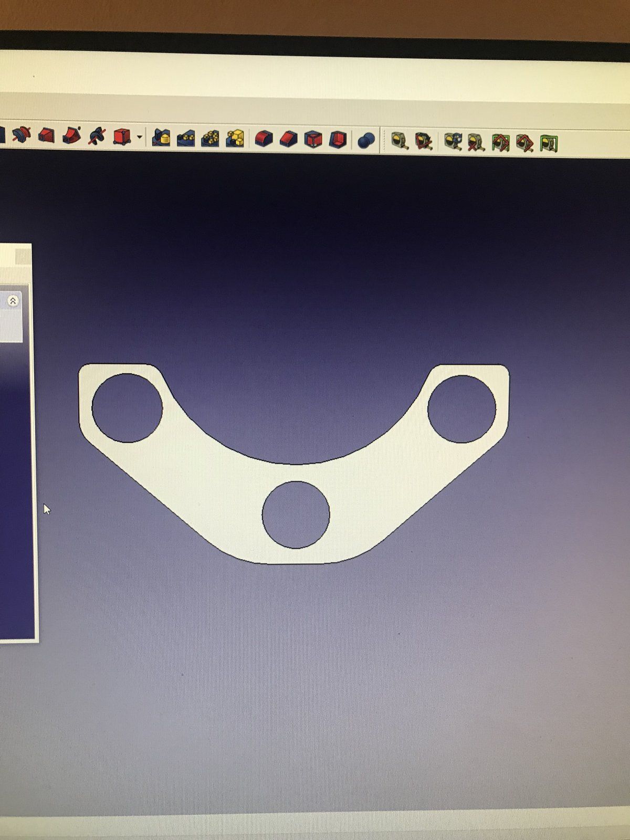
Task: Click the Thickness tool
Action: pyautogui.click(x=338, y=140)
